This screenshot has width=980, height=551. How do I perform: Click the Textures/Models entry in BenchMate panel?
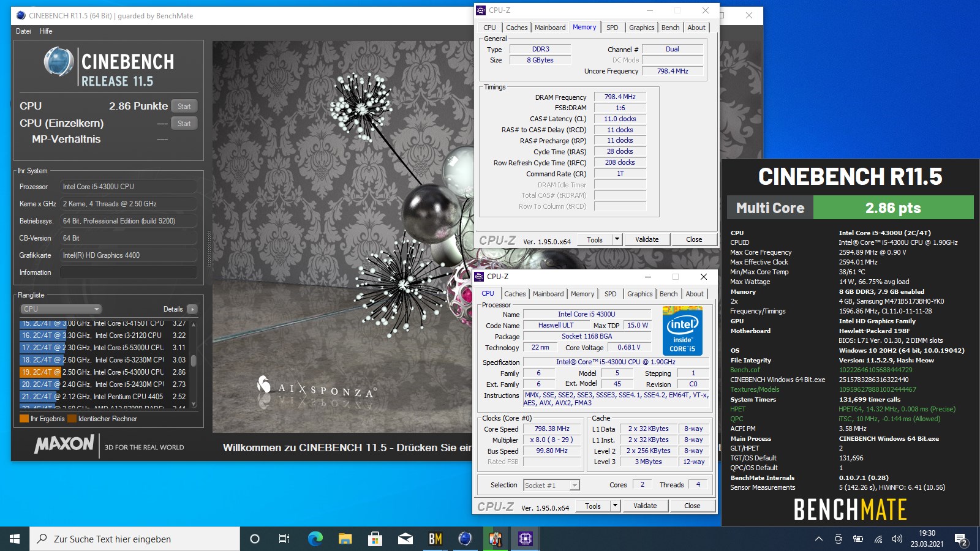click(x=755, y=389)
